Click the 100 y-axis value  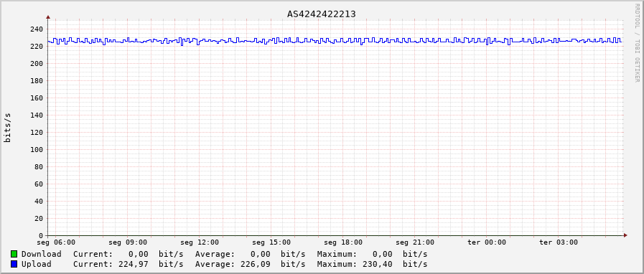[x=37, y=150]
